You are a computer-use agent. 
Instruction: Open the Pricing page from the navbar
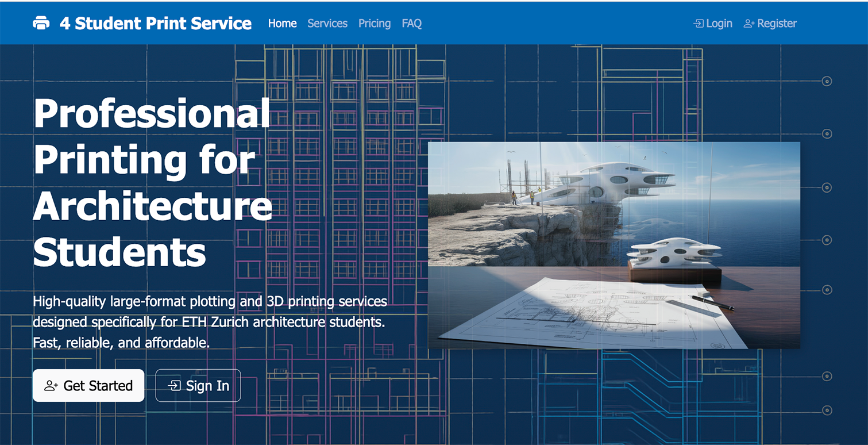[x=375, y=24]
